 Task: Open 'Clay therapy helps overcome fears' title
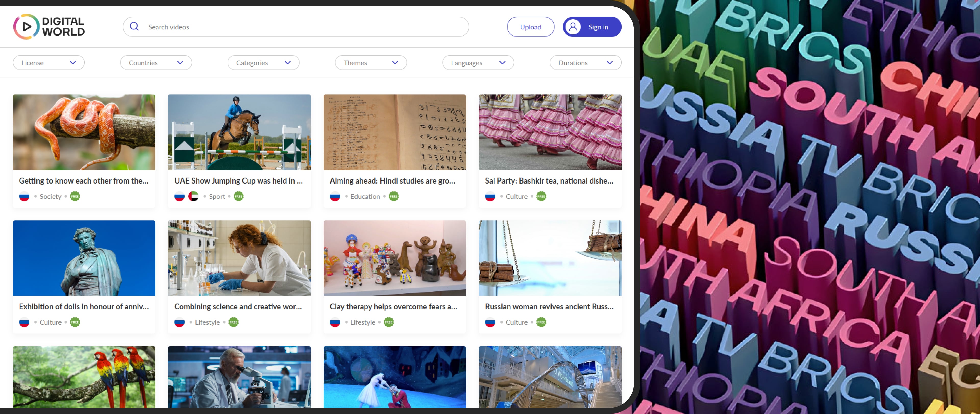[393, 307]
